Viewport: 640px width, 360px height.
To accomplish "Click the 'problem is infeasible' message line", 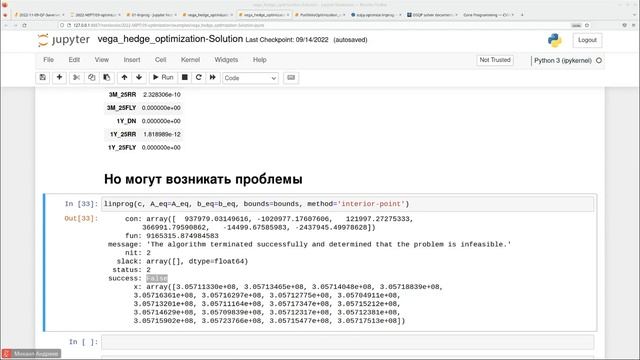I will pos(309,244).
